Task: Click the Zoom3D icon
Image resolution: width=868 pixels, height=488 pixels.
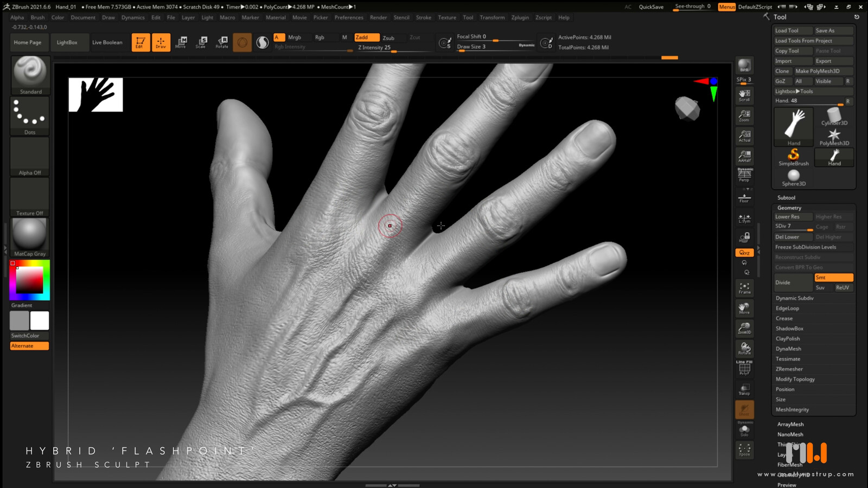Action: click(x=744, y=329)
